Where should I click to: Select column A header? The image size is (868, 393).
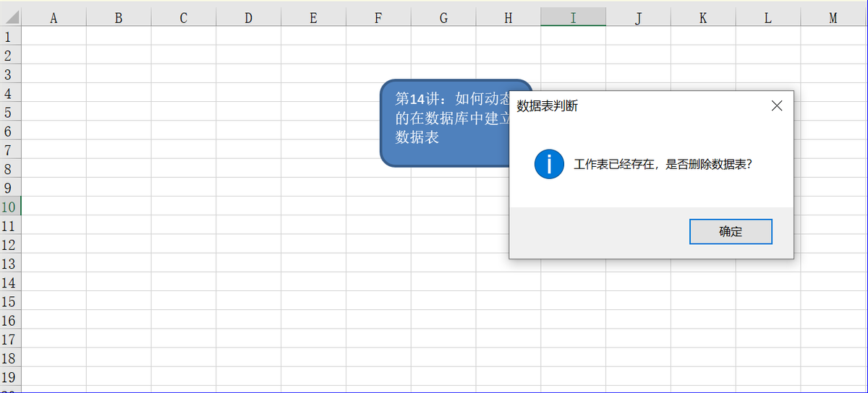[54, 17]
